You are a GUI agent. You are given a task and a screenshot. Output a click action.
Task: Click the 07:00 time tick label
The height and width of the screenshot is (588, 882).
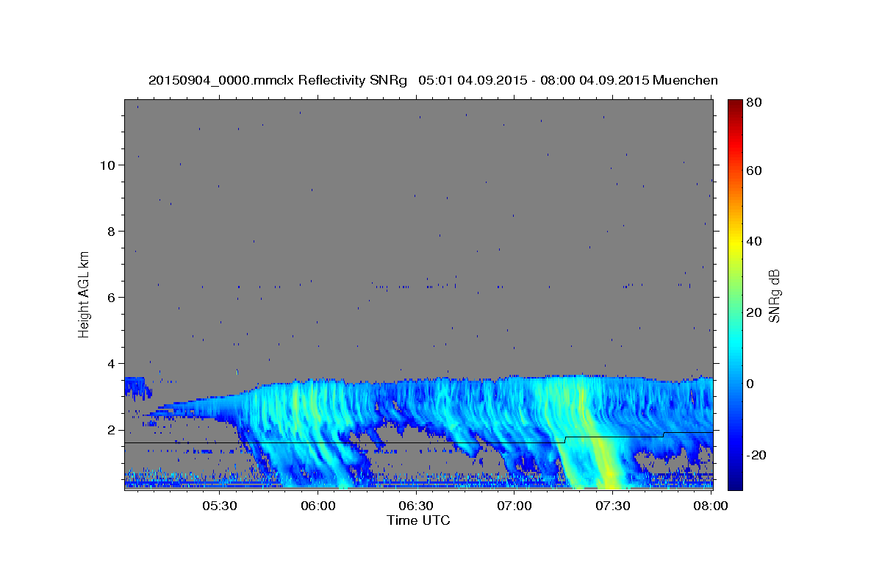514,506
